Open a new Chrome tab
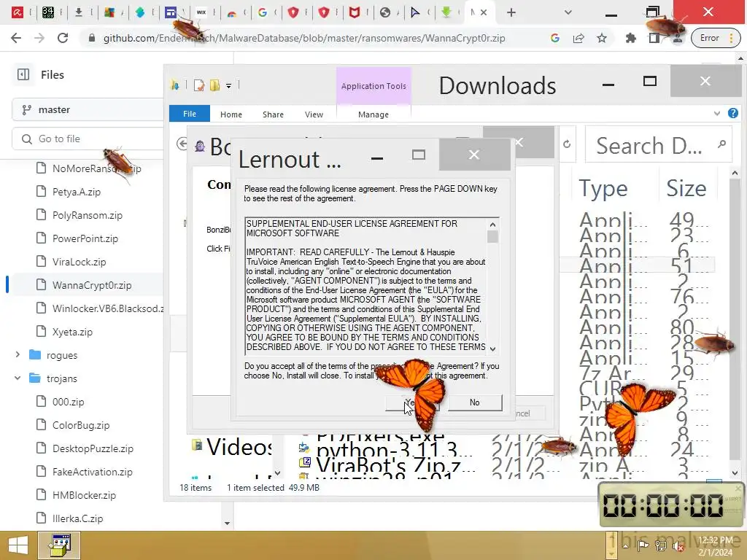The width and height of the screenshot is (747, 560). (511, 12)
